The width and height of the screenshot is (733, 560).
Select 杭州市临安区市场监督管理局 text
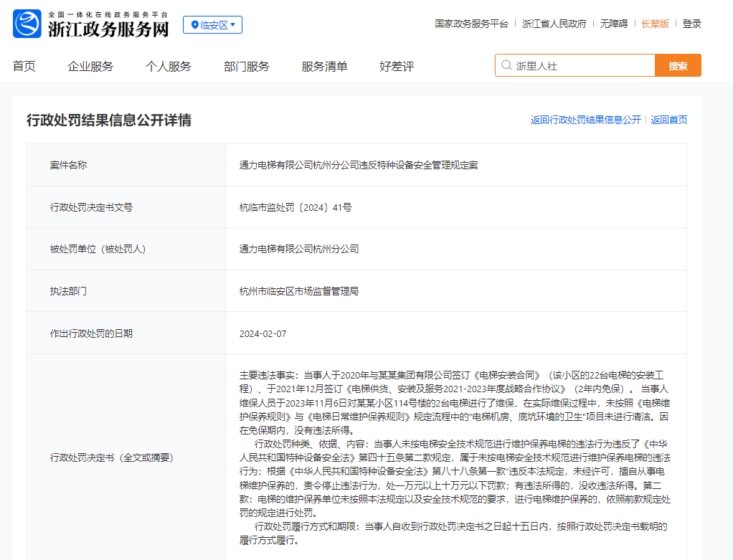[x=299, y=291]
